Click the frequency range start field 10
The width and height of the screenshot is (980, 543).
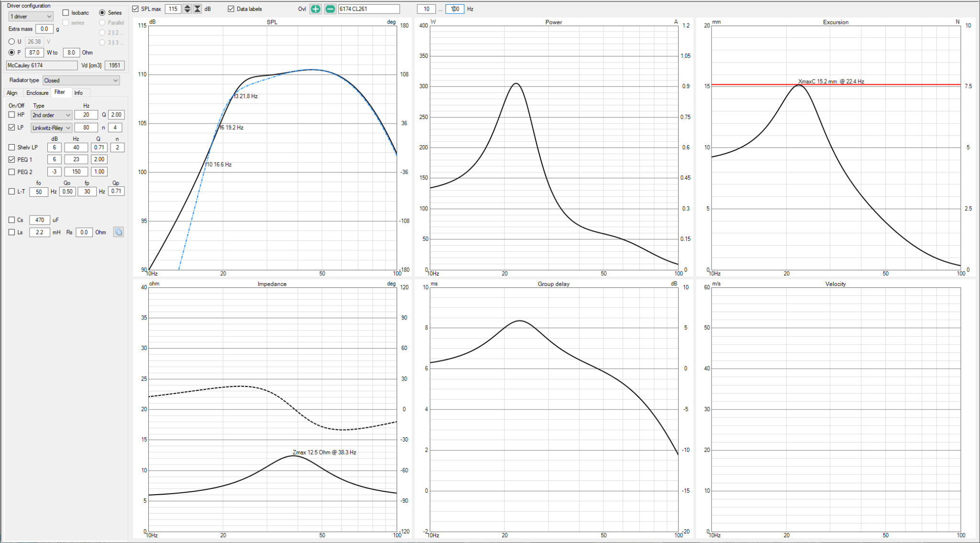point(426,9)
